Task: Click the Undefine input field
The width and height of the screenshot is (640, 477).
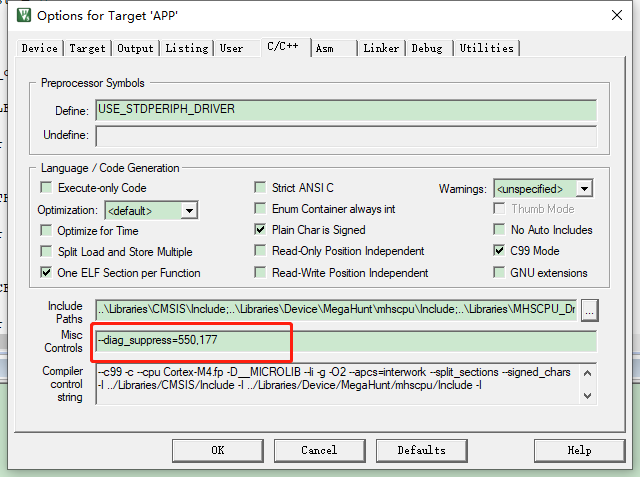Action: click(x=346, y=136)
